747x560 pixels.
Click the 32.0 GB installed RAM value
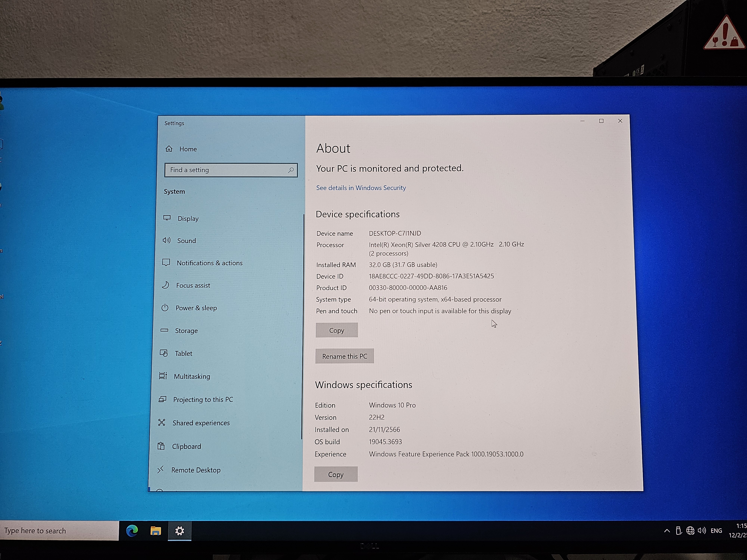tap(403, 265)
